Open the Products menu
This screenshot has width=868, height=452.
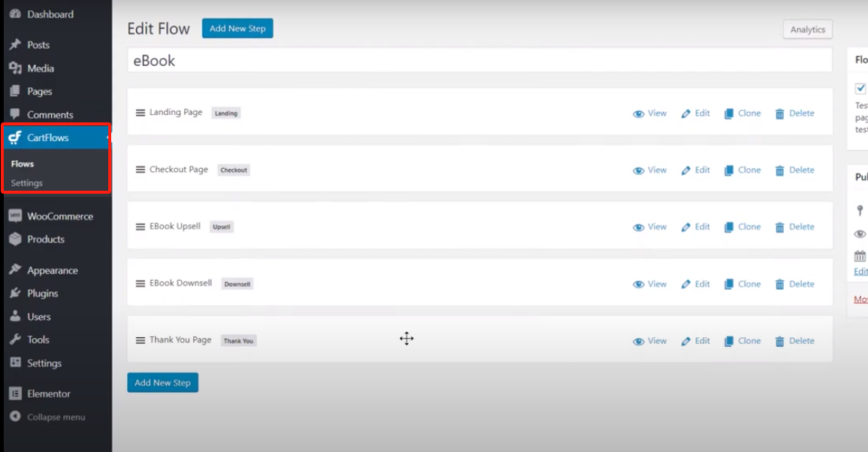[45, 239]
